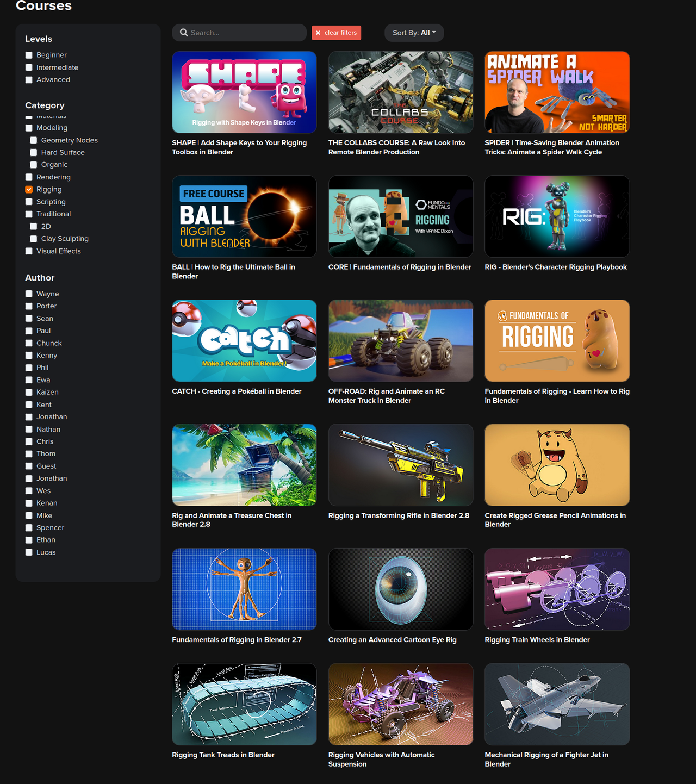This screenshot has width=696, height=784.
Task: Select the Spencer author checkbox
Action: pos(29,528)
